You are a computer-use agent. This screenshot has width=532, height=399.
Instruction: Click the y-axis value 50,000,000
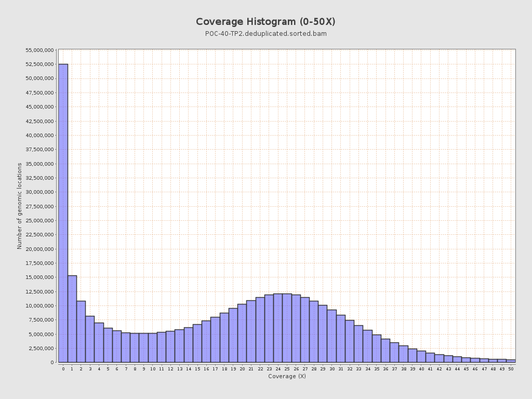point(39,78)
